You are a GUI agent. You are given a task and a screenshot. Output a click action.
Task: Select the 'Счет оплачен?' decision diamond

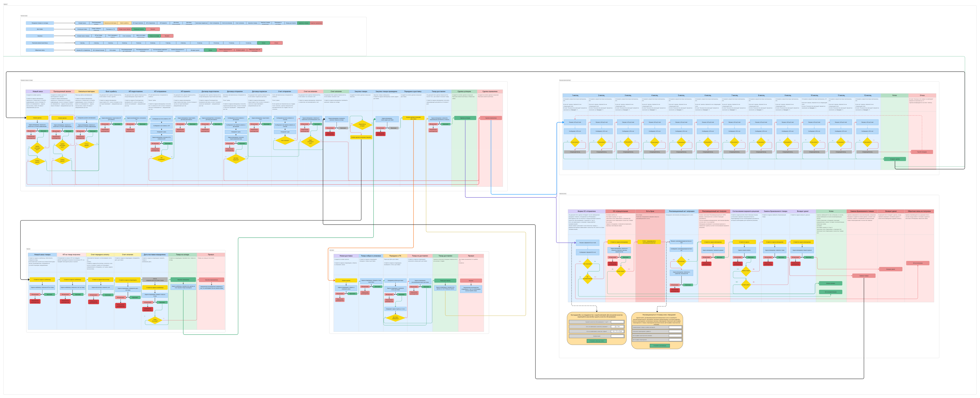click(x=285, y=141)
